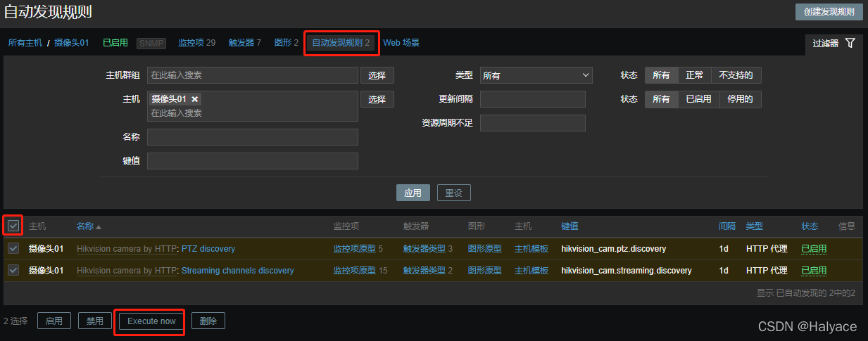
Task: Focus the 键值 filter input
Action: [x=253, y=161]
